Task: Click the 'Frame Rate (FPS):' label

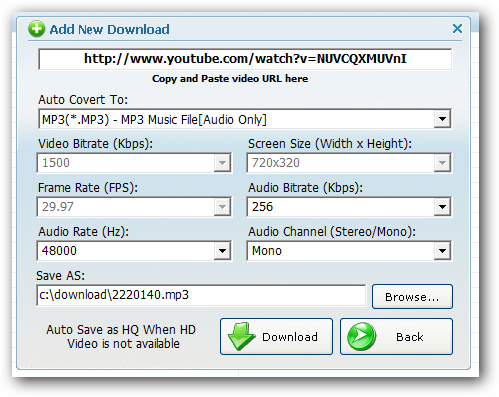Action: (88, 188)
